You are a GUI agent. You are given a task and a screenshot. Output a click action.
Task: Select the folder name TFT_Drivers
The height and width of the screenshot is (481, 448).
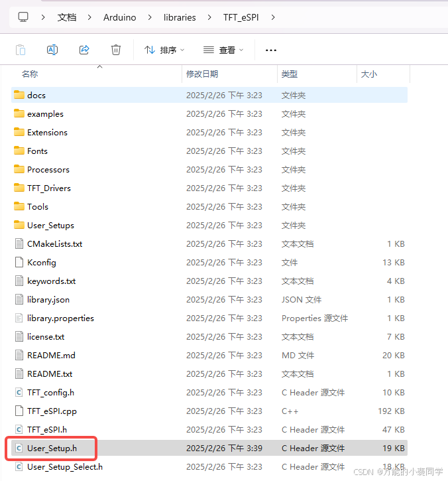pos(49,188)
